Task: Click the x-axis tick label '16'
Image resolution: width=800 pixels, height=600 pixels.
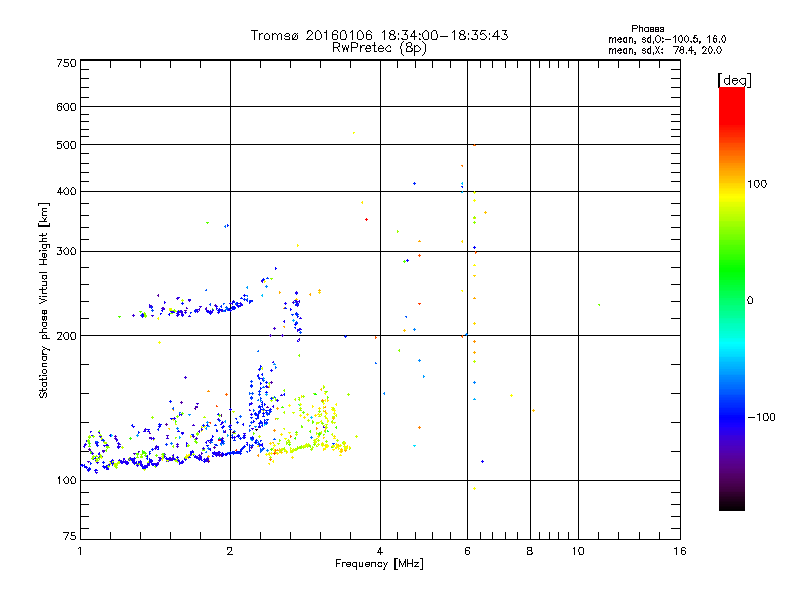Action: click(680, 551)
